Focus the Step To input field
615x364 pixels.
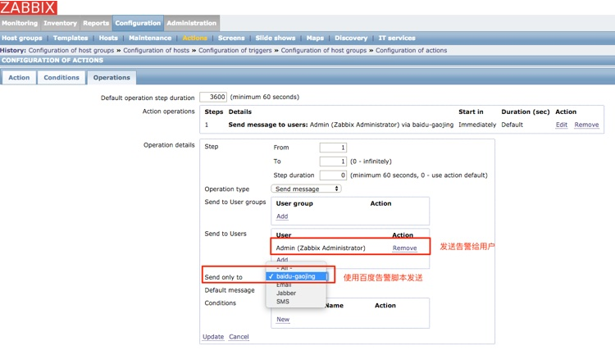tap(333, 162)
